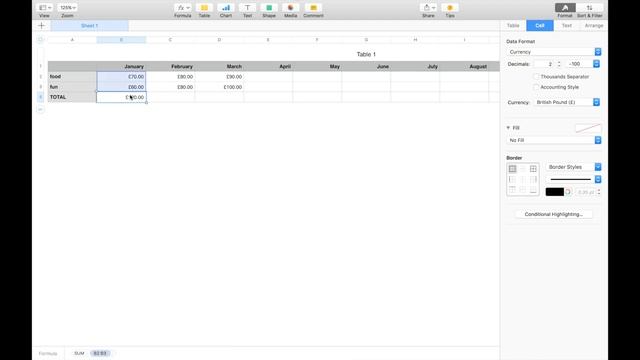Open the Sort & Filter panel
The image size is (640, 360).
click(589, 8)
